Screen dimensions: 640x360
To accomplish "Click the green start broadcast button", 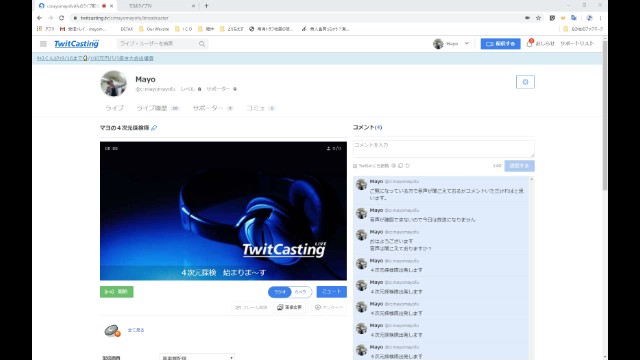I will [x=117, y=292].
